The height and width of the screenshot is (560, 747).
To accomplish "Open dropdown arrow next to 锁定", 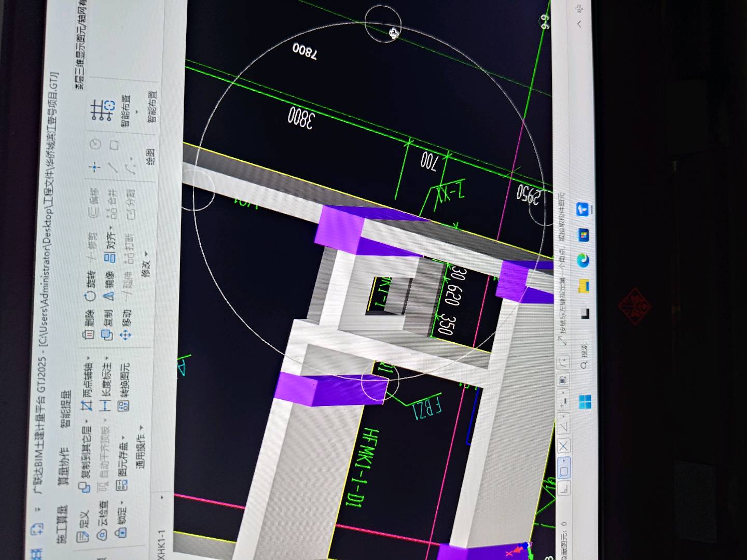I will [x=122, y=502].
